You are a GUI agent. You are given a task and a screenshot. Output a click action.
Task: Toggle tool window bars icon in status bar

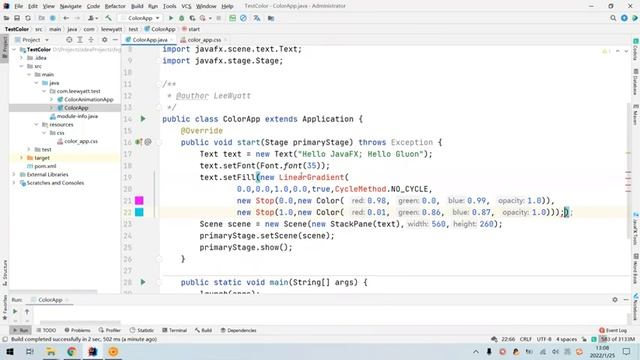pos(5,339)
